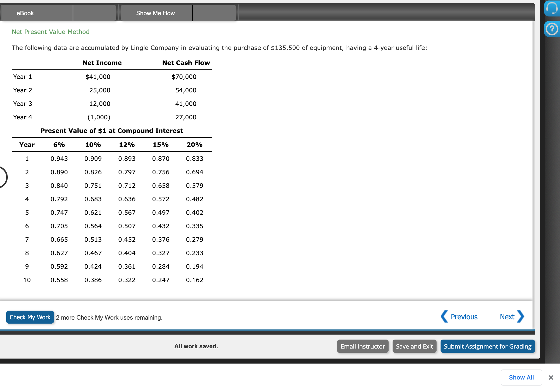
Task: Click the Next navigation chevron arrow
Action: coord(521,317)
